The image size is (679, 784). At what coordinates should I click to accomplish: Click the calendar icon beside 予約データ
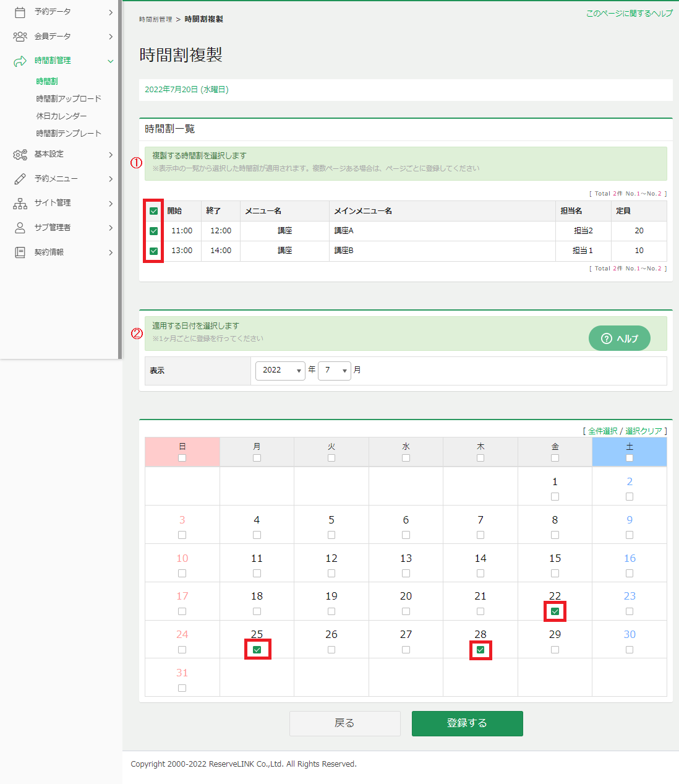(20, 12)
